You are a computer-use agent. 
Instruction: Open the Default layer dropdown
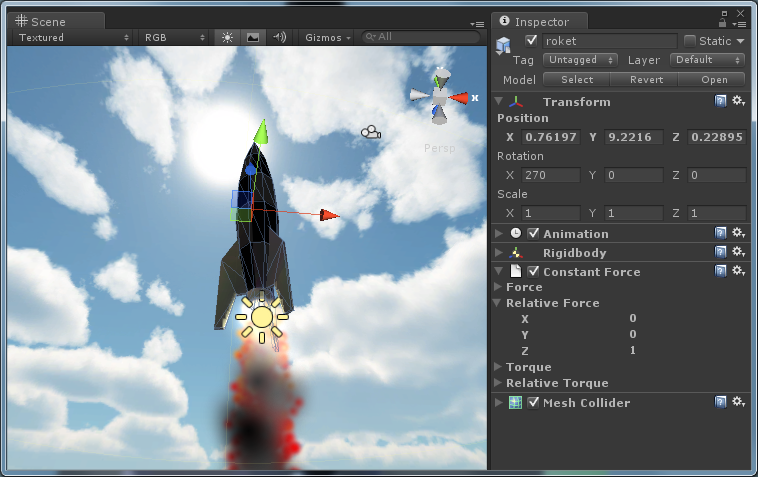coord(707,60)
